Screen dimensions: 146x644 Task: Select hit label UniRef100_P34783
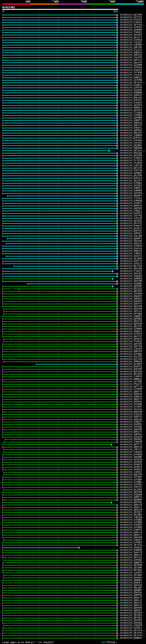click(x=131, y=20)
